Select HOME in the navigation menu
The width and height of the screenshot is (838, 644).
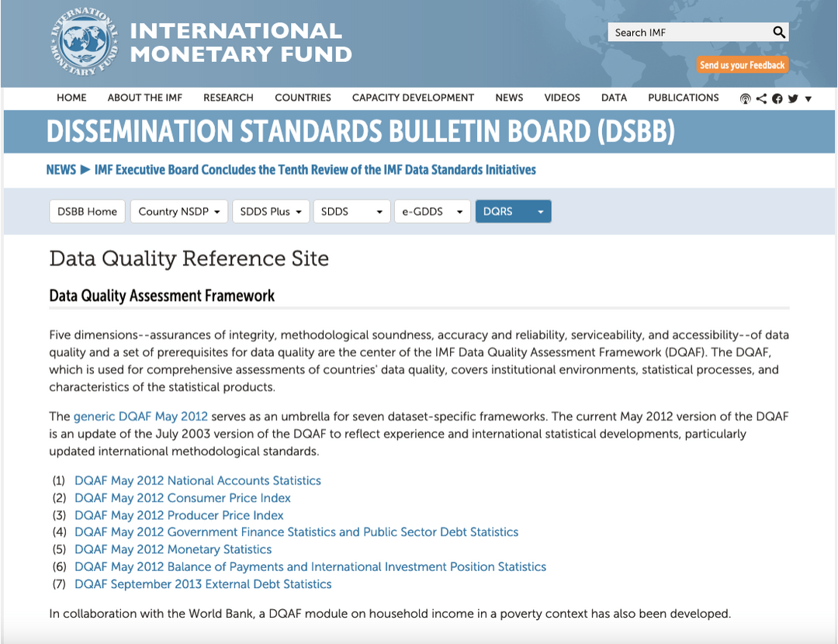(71, 98)
